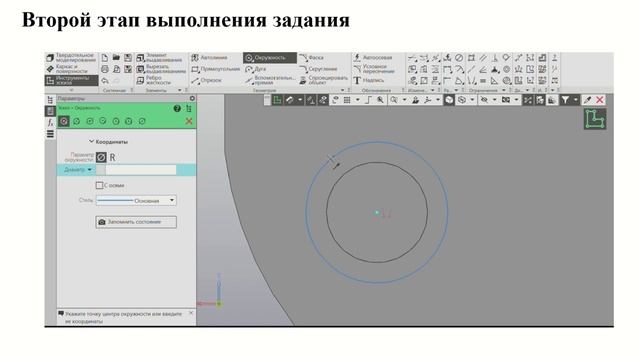Open Твердотельное моделирование toolset
640x360 pixels.
[71, 58]
